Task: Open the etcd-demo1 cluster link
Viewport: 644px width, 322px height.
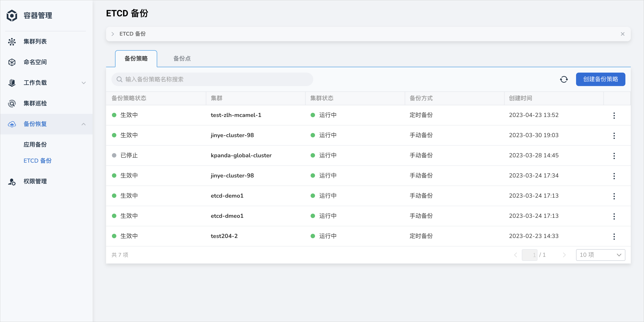Action: click(x=227, y=196)
